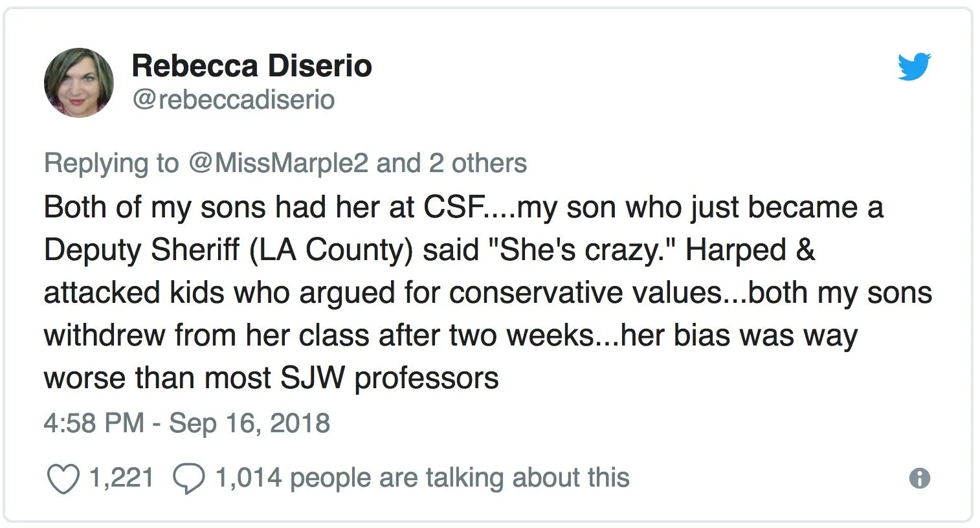Open "1,014 people are talking about this"

[x=422, y=478]
